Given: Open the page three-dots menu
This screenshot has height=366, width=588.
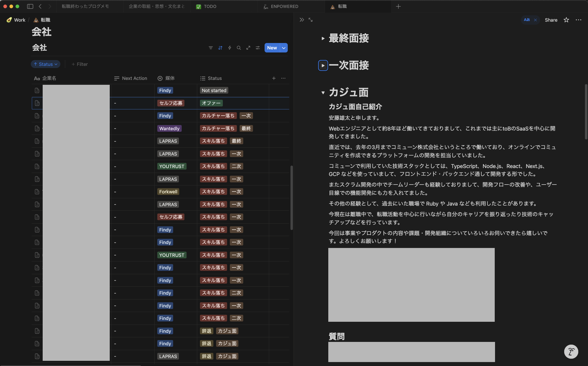Looking at the screenshot, I should pyautogui.click(x=578, y=20).
